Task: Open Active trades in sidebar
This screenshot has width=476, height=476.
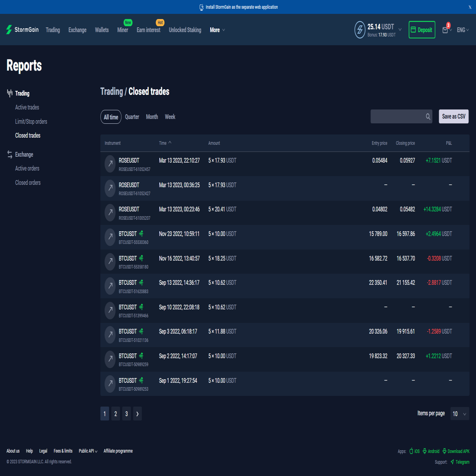Action: point(27,107)
